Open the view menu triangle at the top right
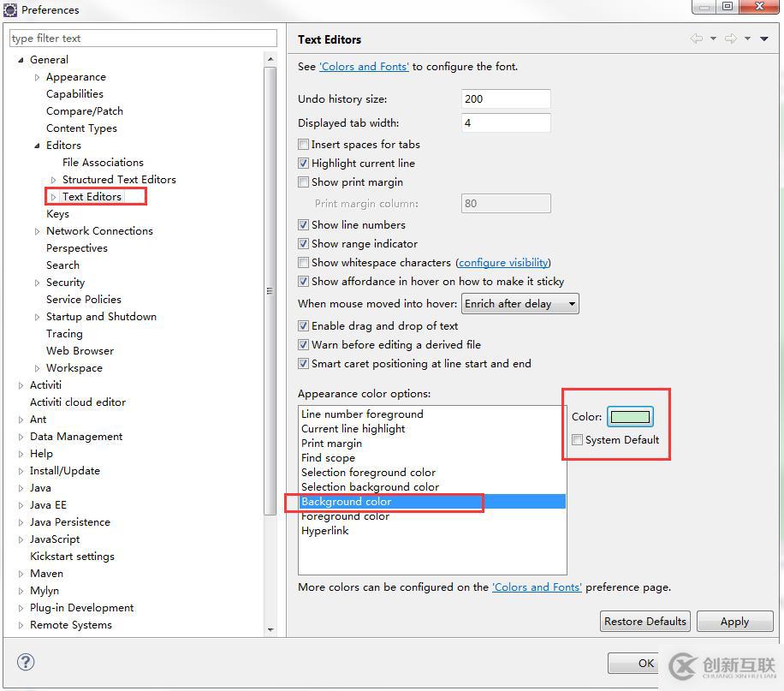Image resolution: width=784 pixels, height=691 pixels. pos(764,39)
